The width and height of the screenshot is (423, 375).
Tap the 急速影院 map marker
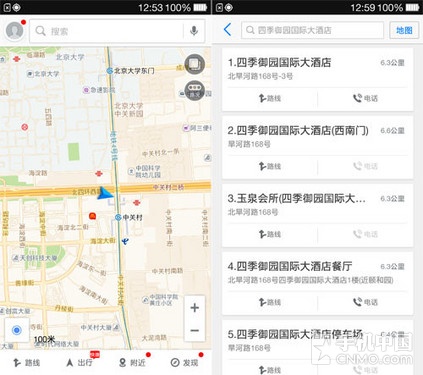(x=86, y=90)
